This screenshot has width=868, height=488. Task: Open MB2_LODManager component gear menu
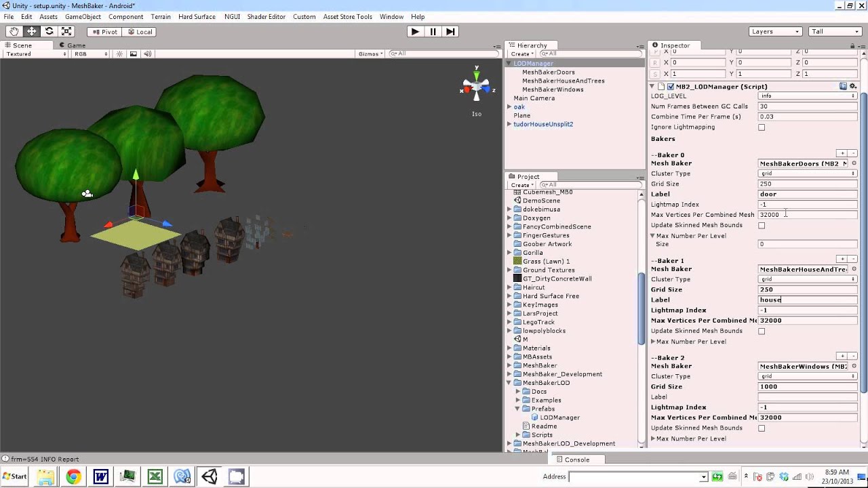pos(853,86)
